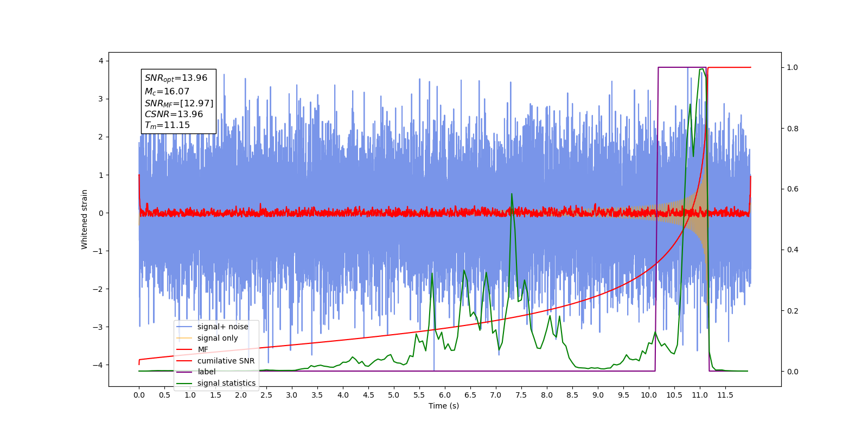Select the x-axis tick label 4.5
This screenshot has height=434, width=868.
click(x=368, y=395)
